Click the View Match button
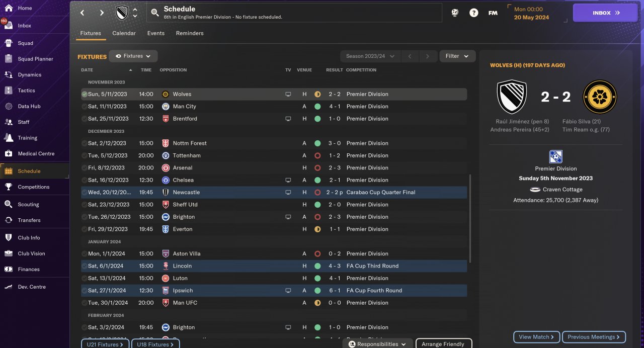This screenshot has height=348, width=644. [x=536, y=337]
